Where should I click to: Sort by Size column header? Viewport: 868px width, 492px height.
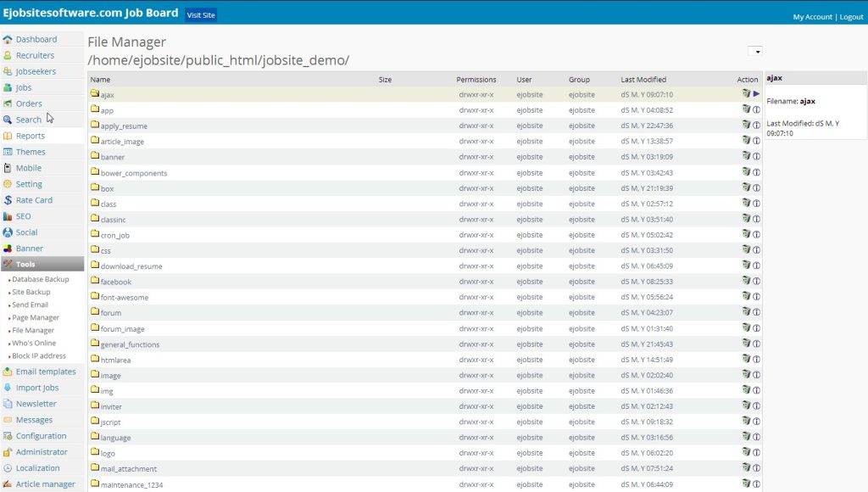pos(385,79)
